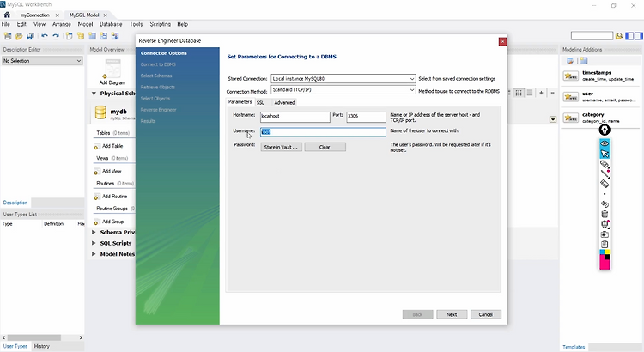Viewport: 644px width, 352px height.
Task: Open template editor icon in Modeling Additions
Action: tap(570, 61)
